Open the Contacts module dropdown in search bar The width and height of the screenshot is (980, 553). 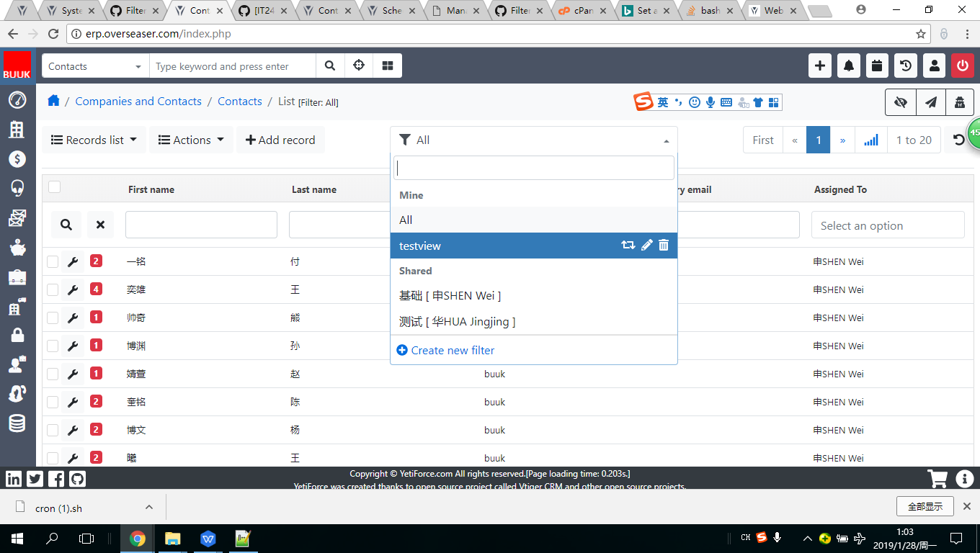point(95,66)
